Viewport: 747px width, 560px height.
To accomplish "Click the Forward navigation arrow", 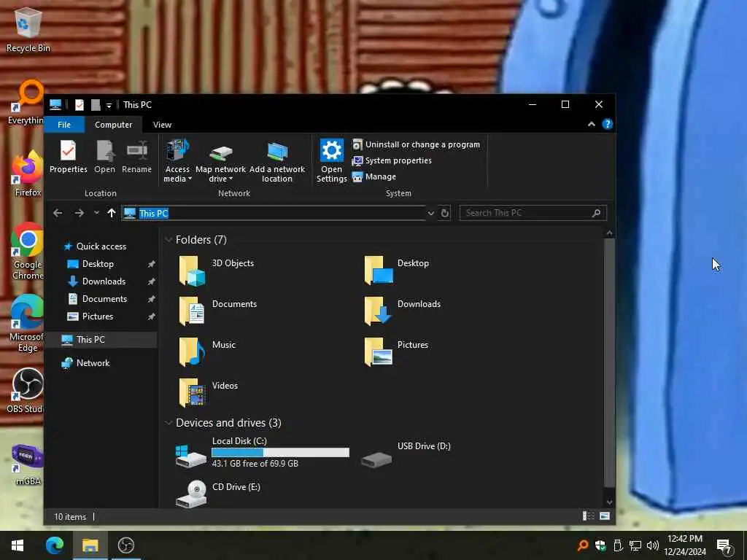I will pyautogui.click(x=80, y=213).
